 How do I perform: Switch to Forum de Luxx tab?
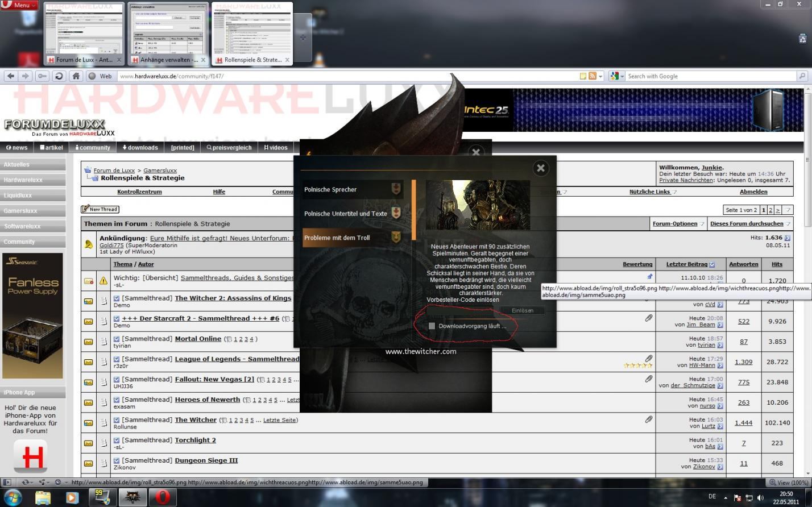click(x=84, y=34)
